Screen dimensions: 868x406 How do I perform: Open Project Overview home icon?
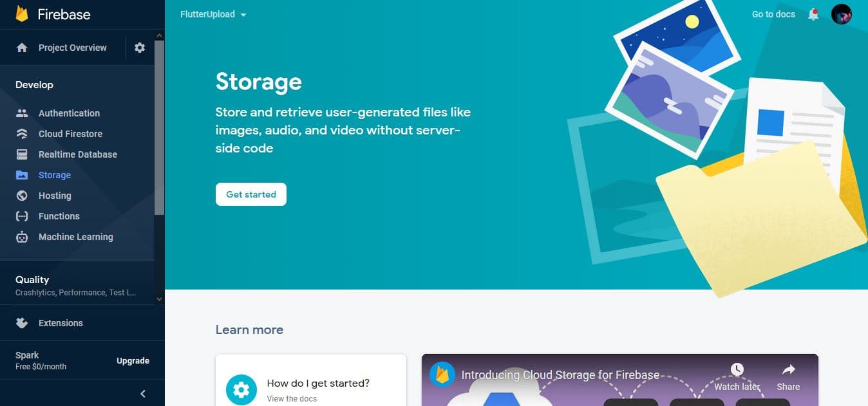pyautogui.click(x=22, y=48)
